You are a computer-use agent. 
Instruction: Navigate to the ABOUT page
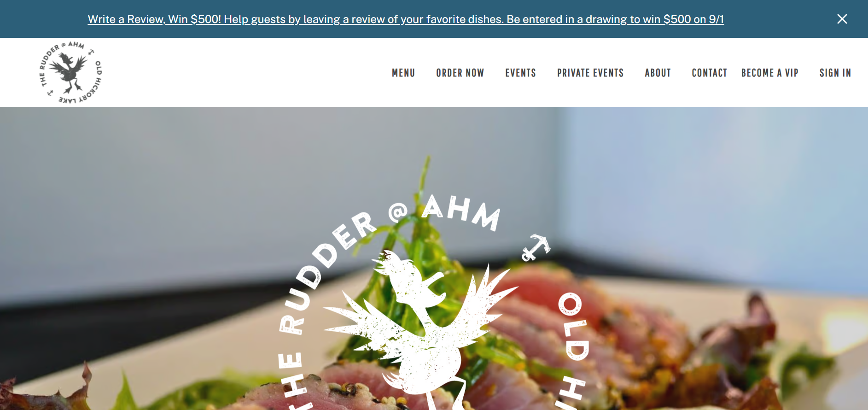click(x=658, y=73)
